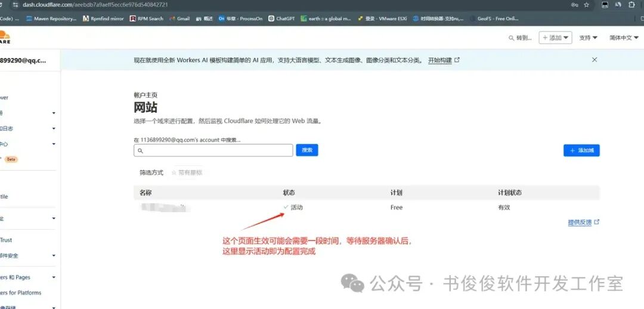Open the Maven Repository bookmark
The height and width of the screenshot is (309, 644).
(51, 18)
